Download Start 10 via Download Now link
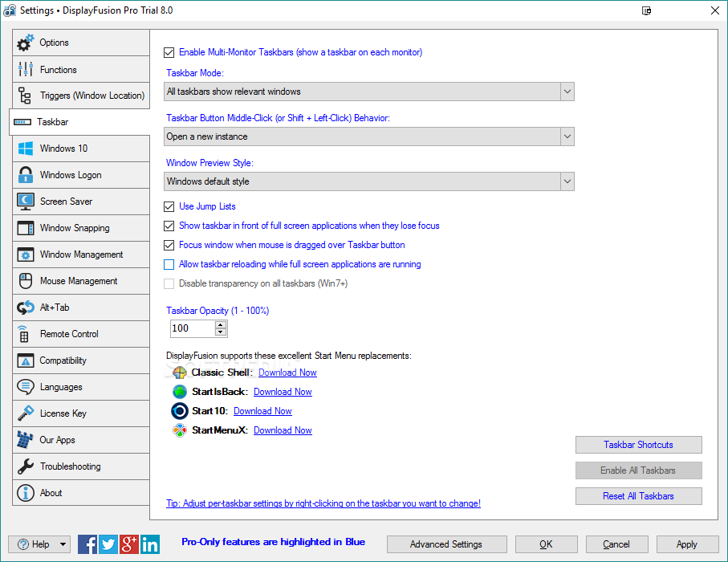Viewport: 728px width, 562px height. (x=262, y=411)
